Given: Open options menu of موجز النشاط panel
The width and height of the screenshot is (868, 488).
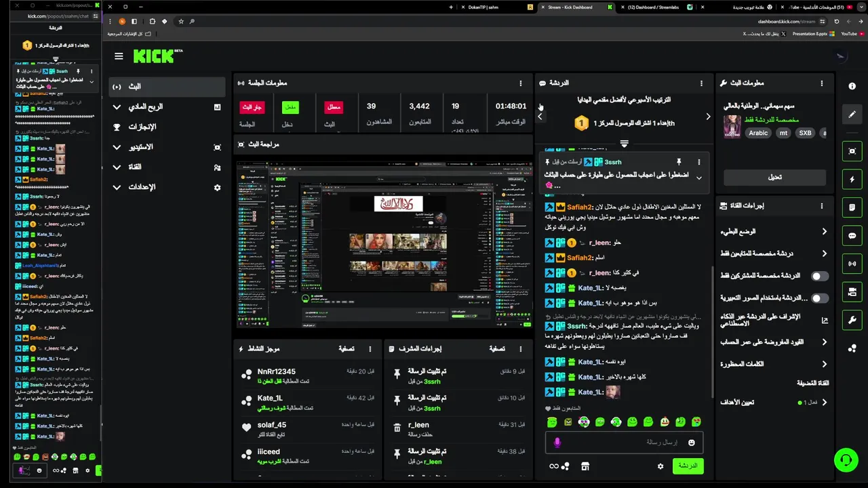Looking at the screenshot, I should click(370, 349).
